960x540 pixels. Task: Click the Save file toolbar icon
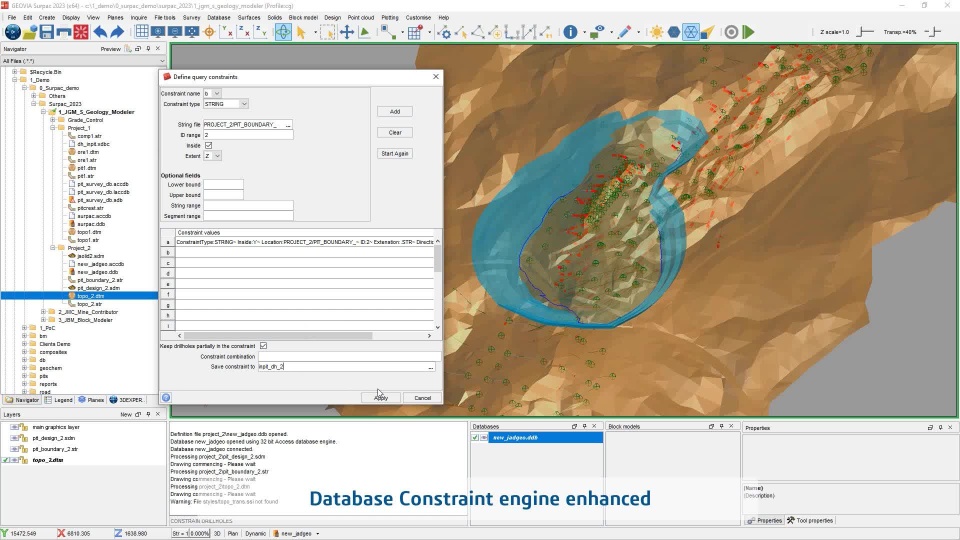(48, 32)
